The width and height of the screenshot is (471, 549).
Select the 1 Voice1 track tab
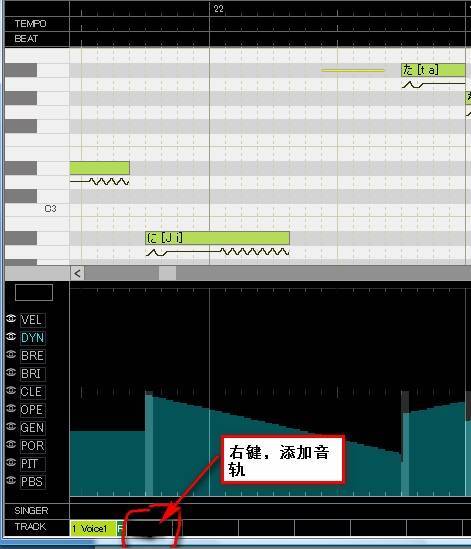93,528
